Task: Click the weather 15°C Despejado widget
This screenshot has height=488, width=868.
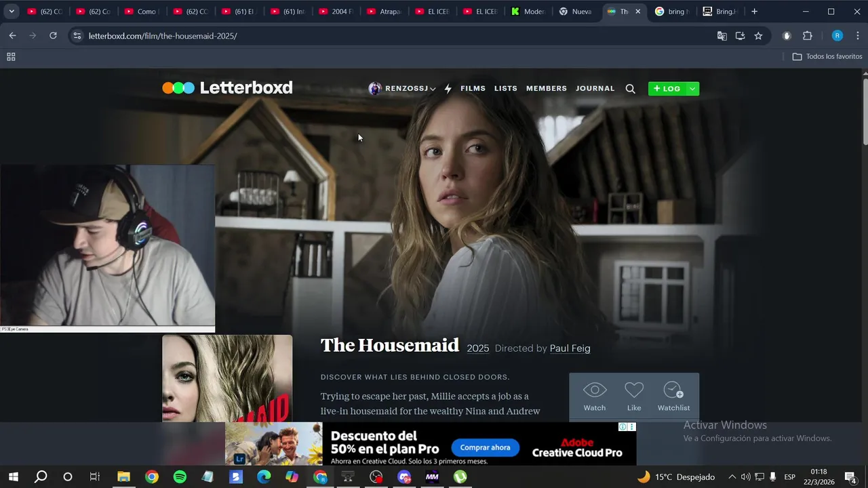Action: [676, 477]
